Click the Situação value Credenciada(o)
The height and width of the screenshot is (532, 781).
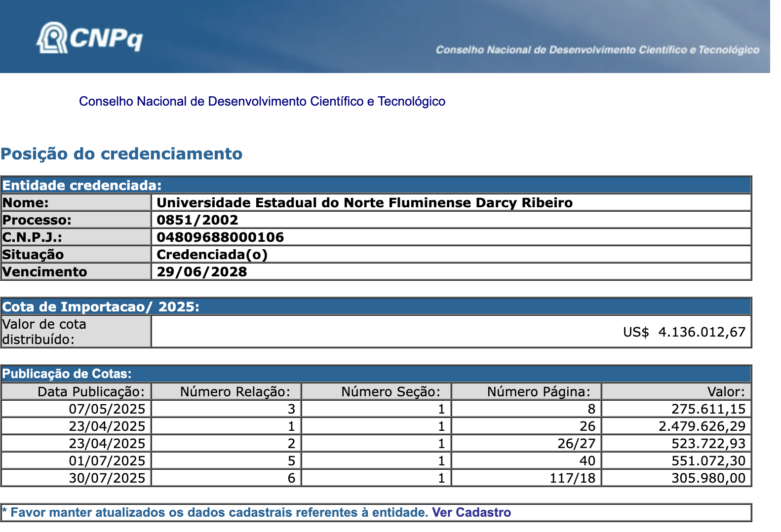click(212, 255)
